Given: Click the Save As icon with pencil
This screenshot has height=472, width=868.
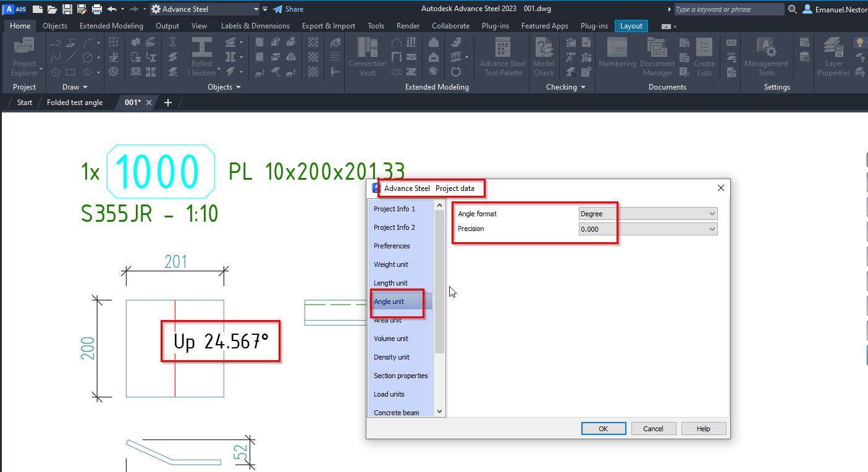Looking at the screenshot, I should pos(82,9).
